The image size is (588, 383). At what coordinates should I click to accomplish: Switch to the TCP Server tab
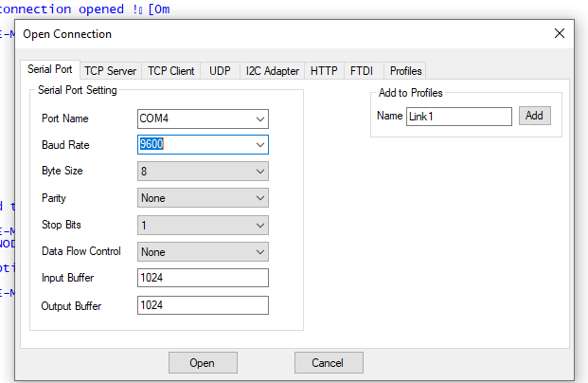(110, 71)
